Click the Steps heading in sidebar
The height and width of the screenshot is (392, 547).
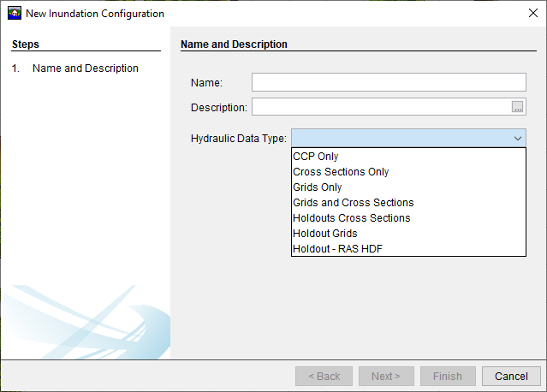(x=26, y=45)
